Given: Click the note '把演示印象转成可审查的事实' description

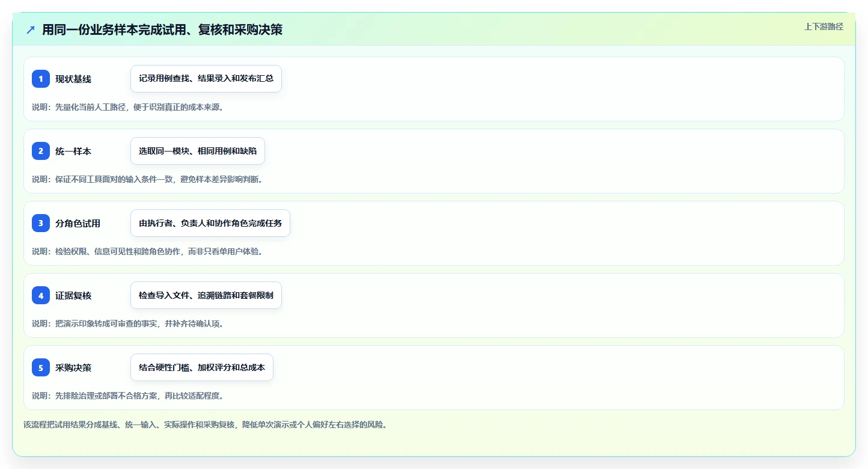Looking at the screenshot, I should (127, 323).
